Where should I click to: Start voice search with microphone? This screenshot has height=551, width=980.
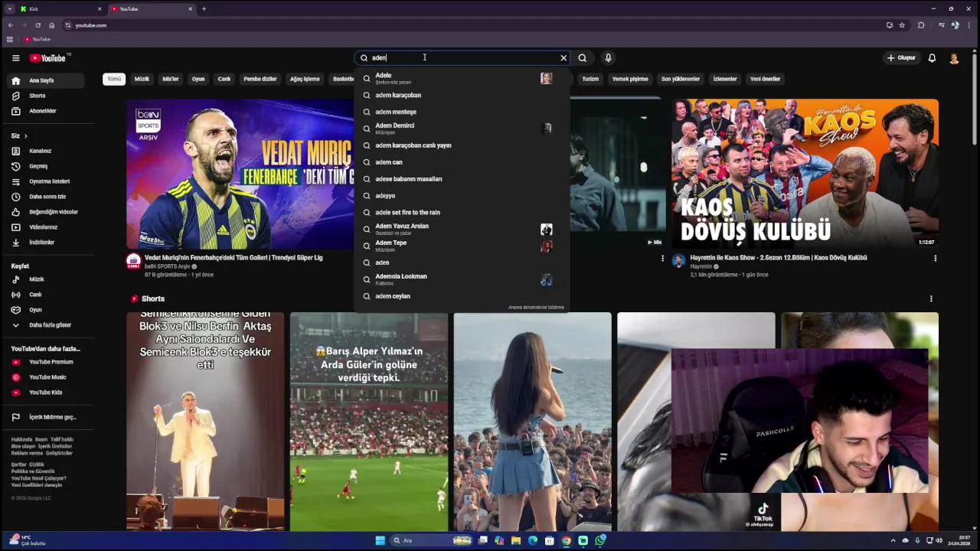[608, 58]
